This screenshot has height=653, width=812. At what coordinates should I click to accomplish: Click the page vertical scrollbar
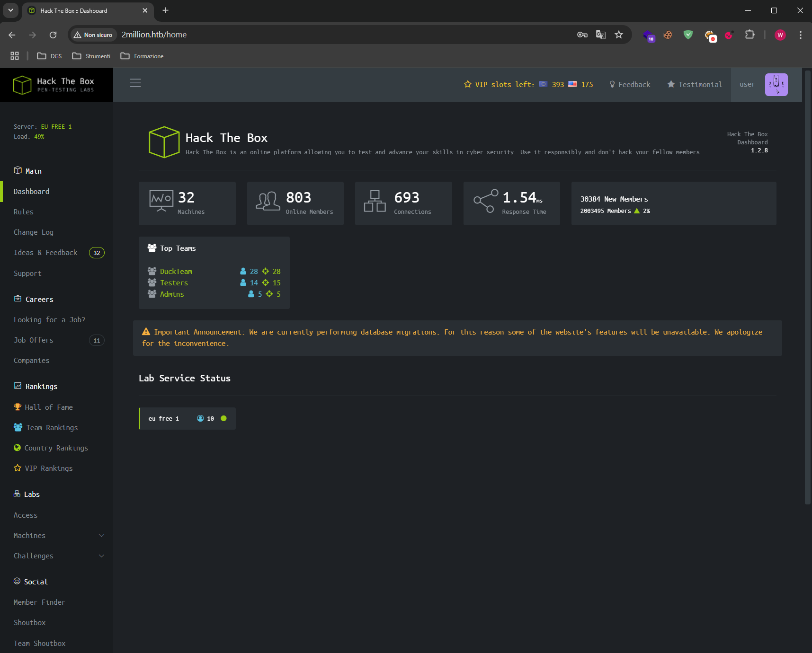(808, 287)
